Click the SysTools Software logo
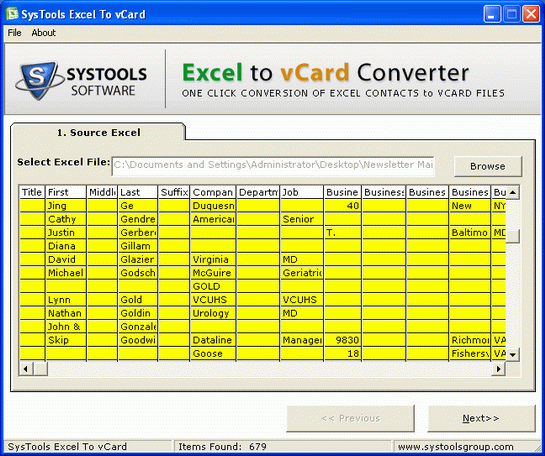545x456 pixels. pos(81,80)
